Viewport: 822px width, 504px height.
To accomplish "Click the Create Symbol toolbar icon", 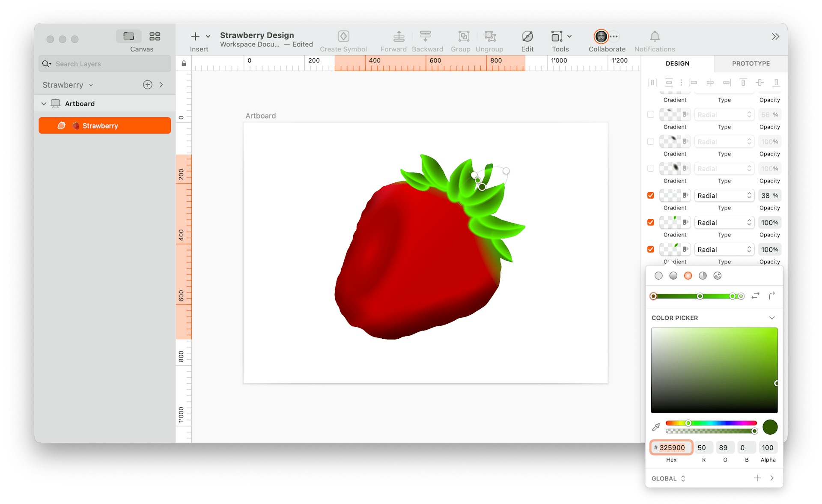I will (343, 36).
